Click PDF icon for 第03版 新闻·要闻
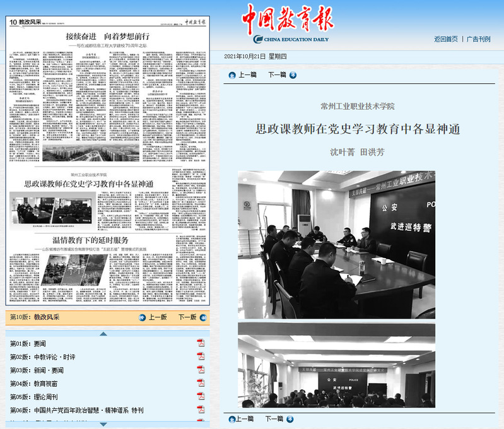This screenshot has height=429, width=504. click(x=201, y=370)
